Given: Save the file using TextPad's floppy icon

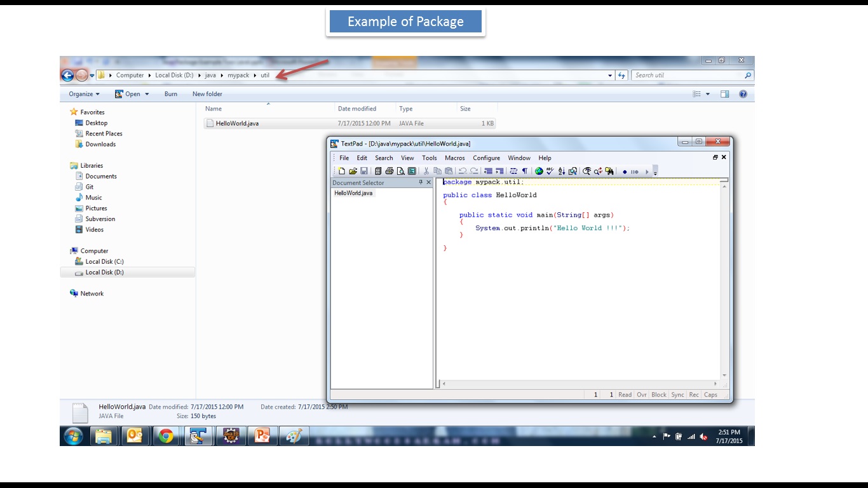Looking at the screenshot, I should [x=363, y=171].
